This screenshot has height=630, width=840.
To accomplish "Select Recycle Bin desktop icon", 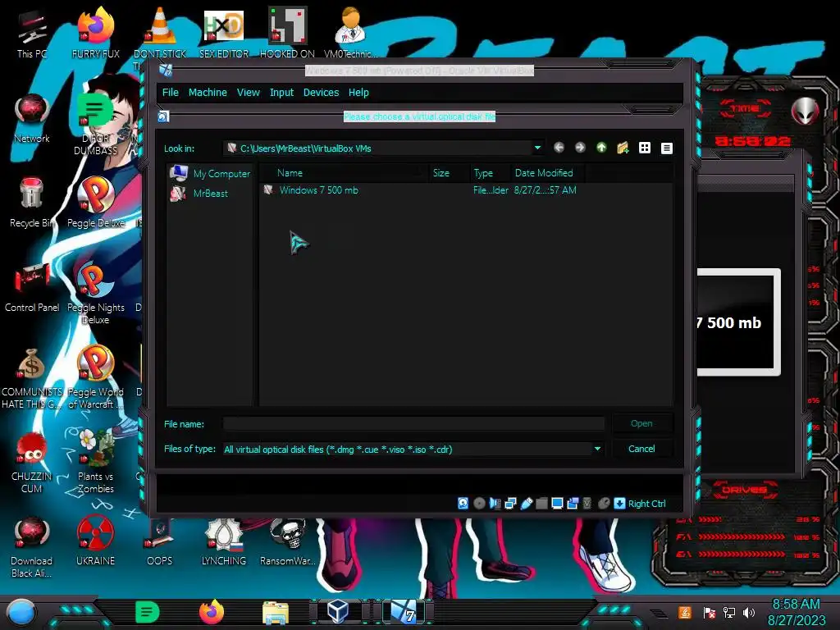I will (x=32, y=203).
